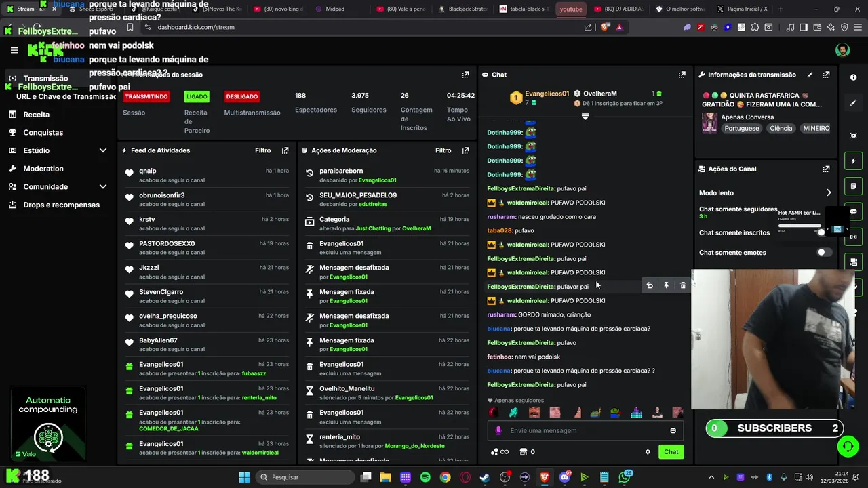Click the Brave shields icon in address bar
The width and height of the screenshot is (868, 488).
pos(606,27)
